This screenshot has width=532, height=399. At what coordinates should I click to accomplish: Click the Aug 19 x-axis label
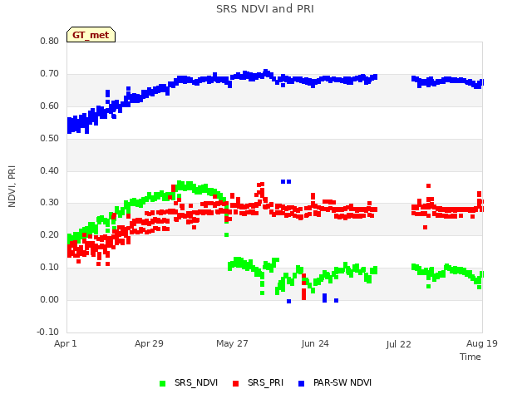pyautogui.click(x=482, y=343)
